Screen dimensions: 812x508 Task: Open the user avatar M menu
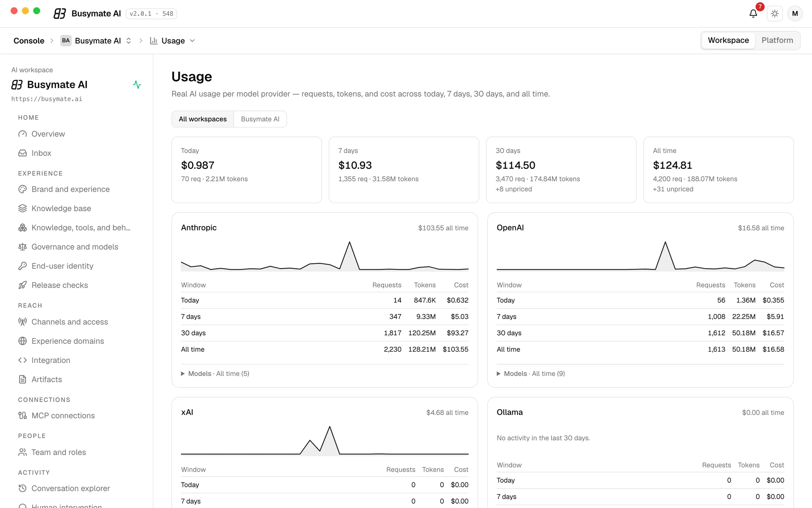click(x=795, y=13)
